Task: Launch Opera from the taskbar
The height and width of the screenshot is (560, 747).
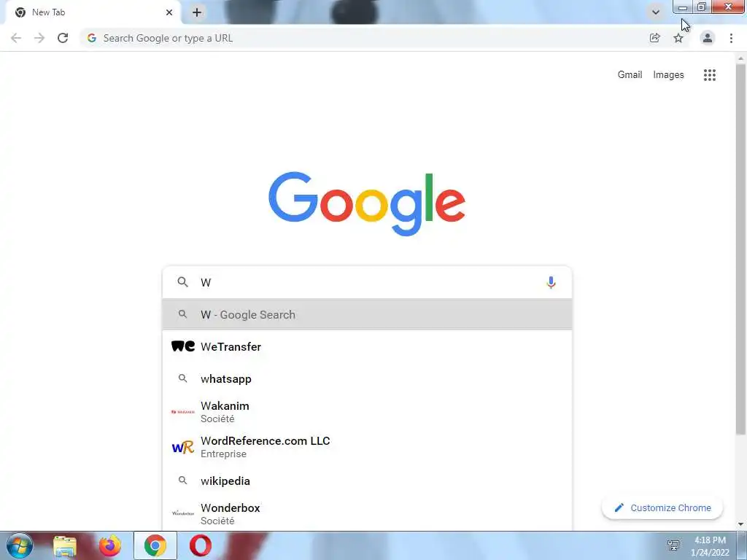Action: [200, 545]
